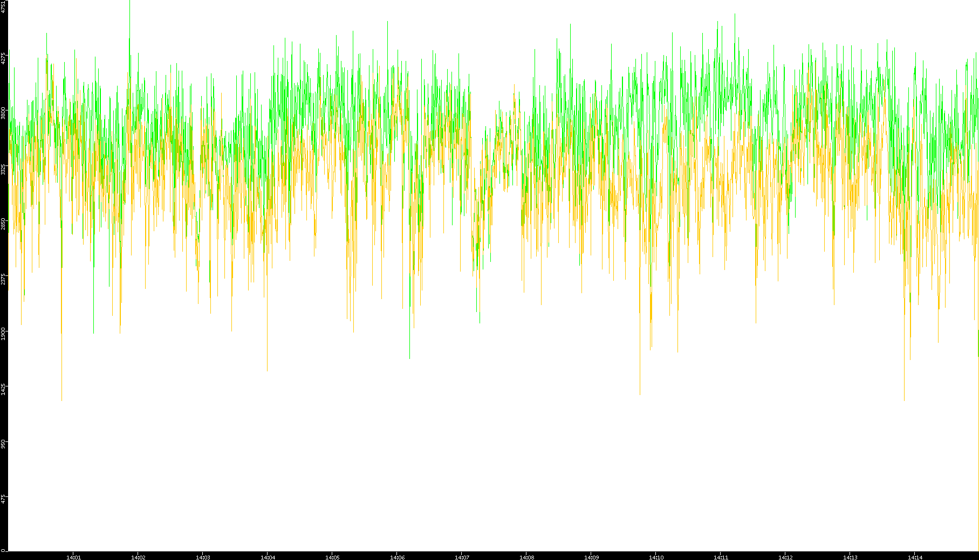Select the 950 label on vertical axis
Viewport: 979px width, 560px height.
[4, 444]
